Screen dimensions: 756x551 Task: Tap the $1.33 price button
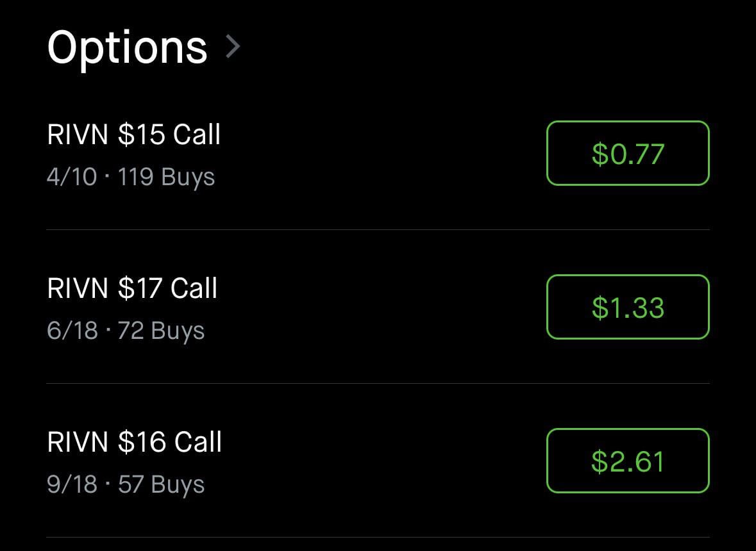pyautogui.click(x=628, y=308)
